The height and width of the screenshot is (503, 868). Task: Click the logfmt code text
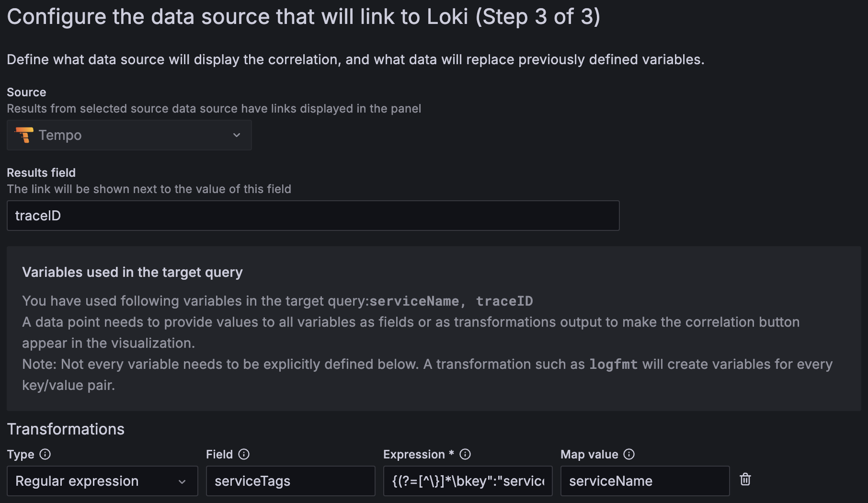point(613,365)
